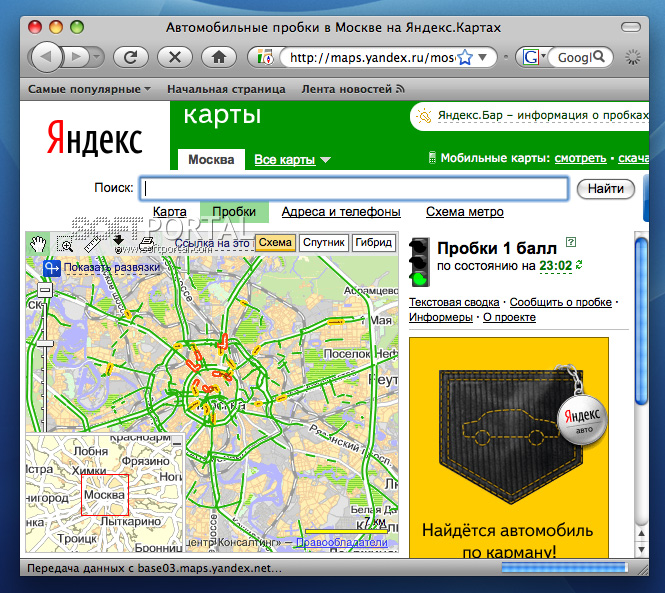This screenshot has height=593, width=665.
Task: Switch map view to Спутник
Action: (x=324, y=243)
